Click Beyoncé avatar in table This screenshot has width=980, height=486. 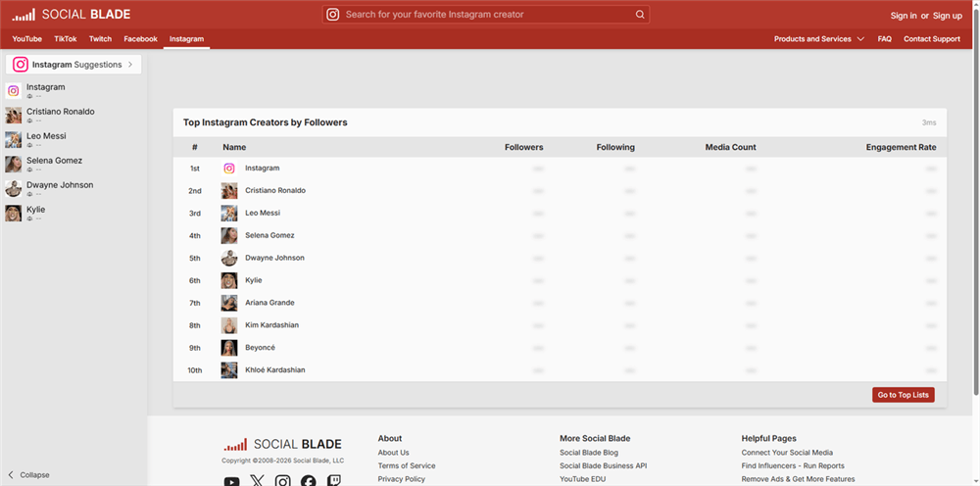tap(229, 348)
